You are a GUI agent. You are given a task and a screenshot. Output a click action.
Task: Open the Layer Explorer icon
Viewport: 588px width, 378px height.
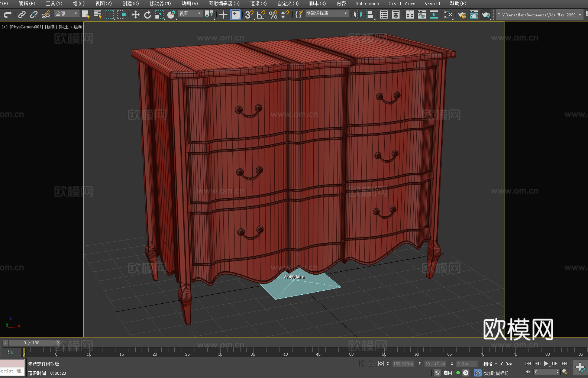pyautogui.click(x=396, y=14)
